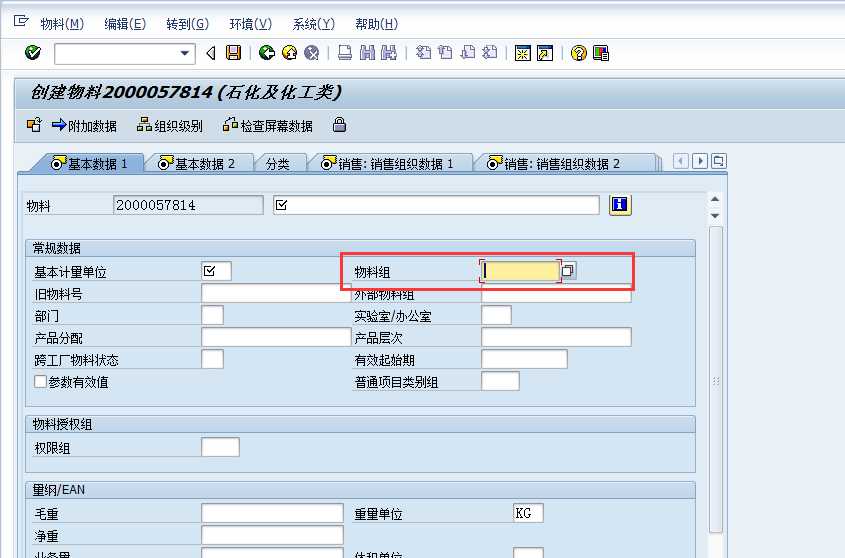Viewport: 845px width, 558px height.
Task: Open the tab list icon
Action: tap(718, 161)
